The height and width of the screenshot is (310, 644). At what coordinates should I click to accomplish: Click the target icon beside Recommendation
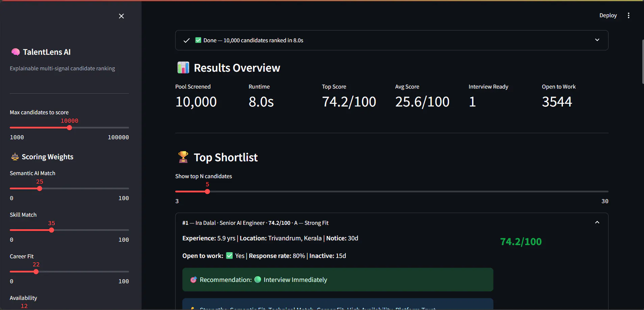pos(194,280)
